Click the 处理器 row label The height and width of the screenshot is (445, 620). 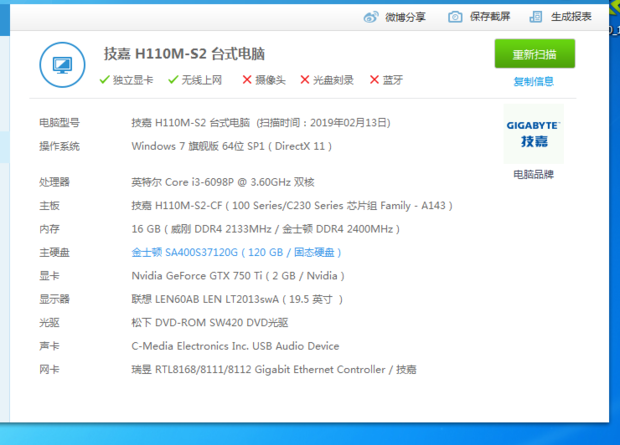coord(54,182)
